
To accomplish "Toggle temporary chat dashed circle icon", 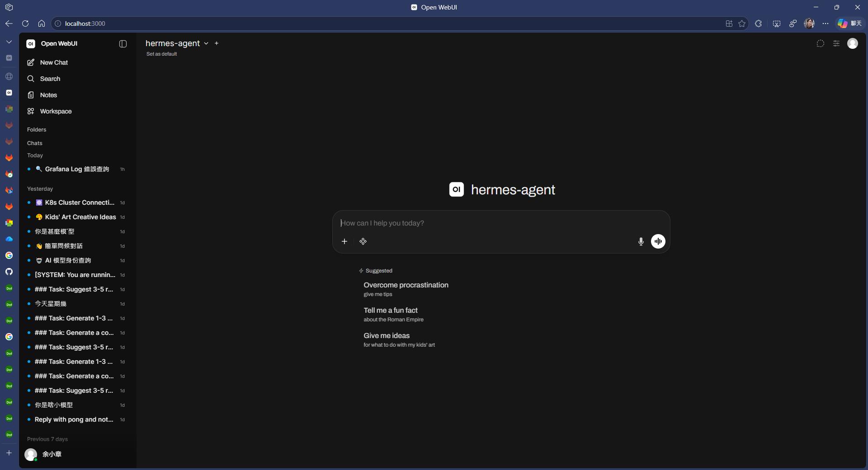I will pos(820,43).
